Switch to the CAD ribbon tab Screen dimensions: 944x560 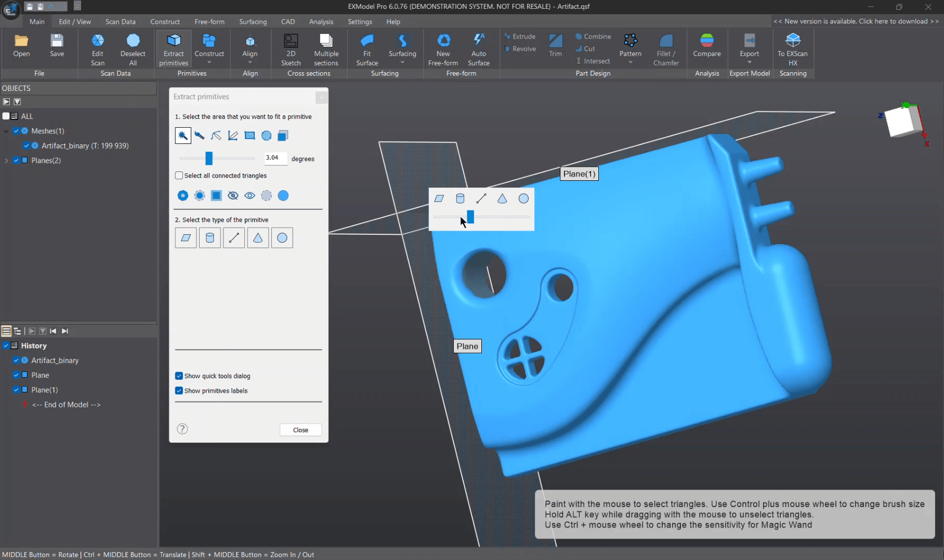coord(288,21)
